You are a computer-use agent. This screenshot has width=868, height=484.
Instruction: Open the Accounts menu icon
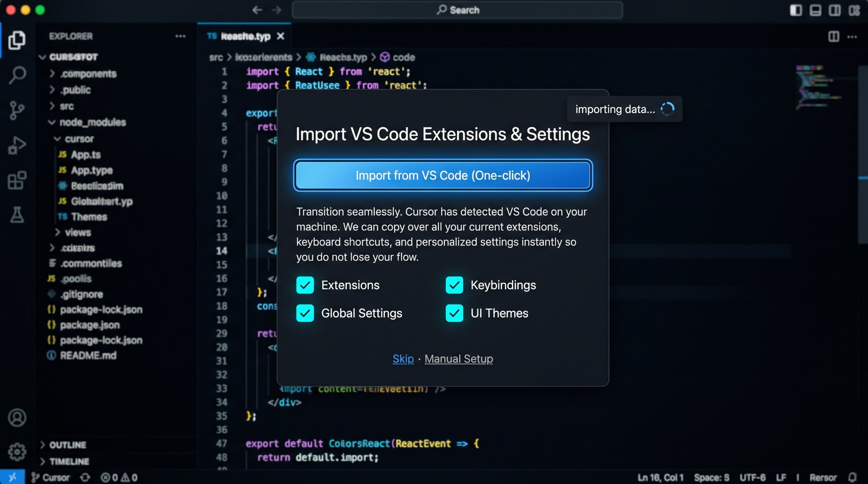[17, 417]
